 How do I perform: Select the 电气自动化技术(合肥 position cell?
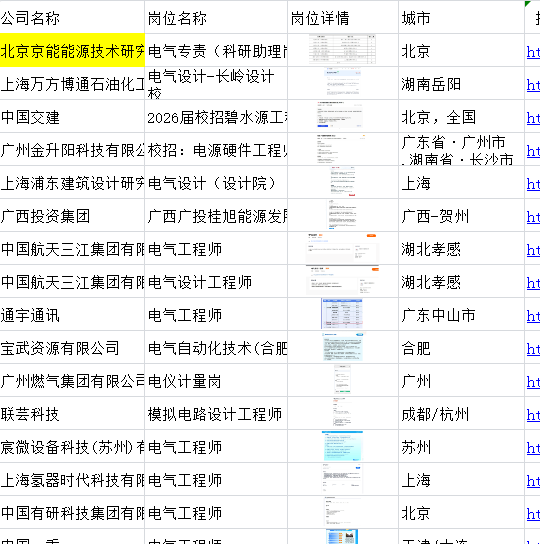[x=216, y=347]
